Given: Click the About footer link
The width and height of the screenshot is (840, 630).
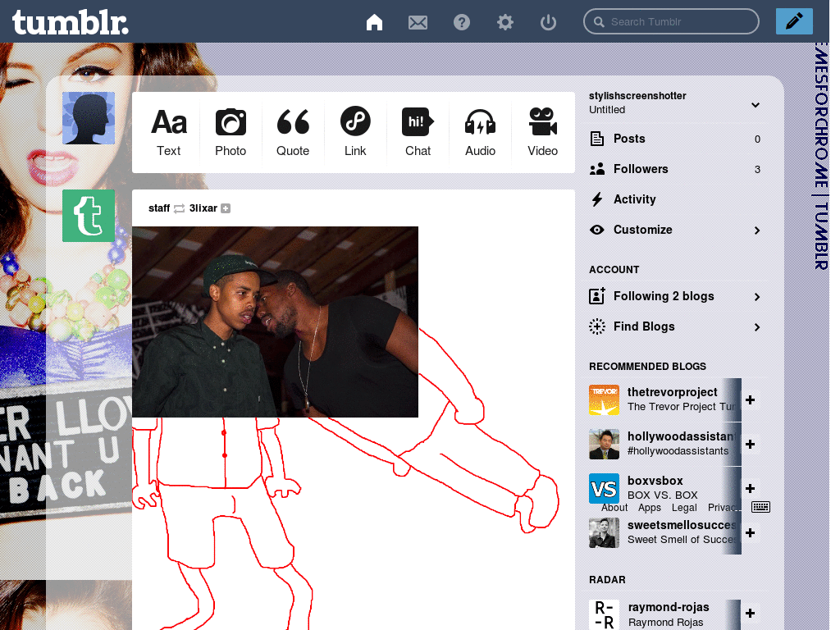Looking at the screenshot, I should tap(614, 507).
